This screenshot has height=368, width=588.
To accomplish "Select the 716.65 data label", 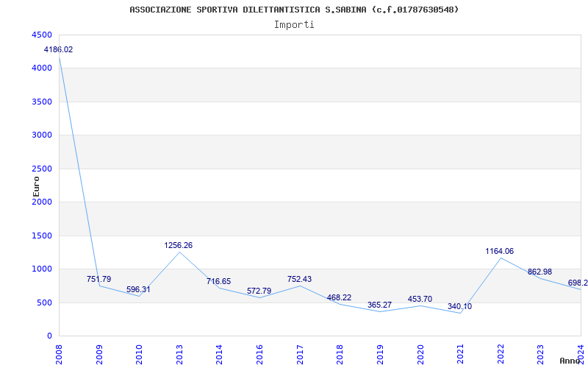I will [218, 281].
